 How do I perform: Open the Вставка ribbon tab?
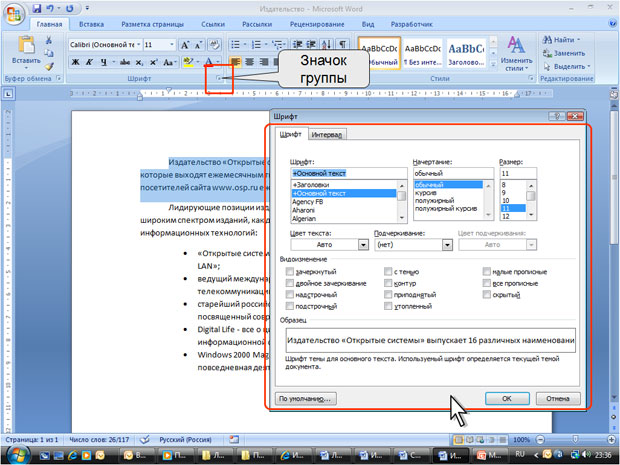91,25
